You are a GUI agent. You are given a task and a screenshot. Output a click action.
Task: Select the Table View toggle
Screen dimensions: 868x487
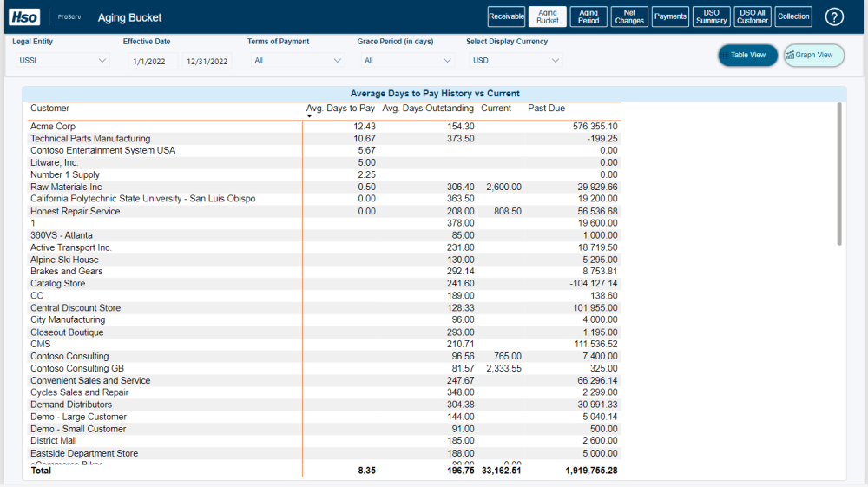coord(747,56)
